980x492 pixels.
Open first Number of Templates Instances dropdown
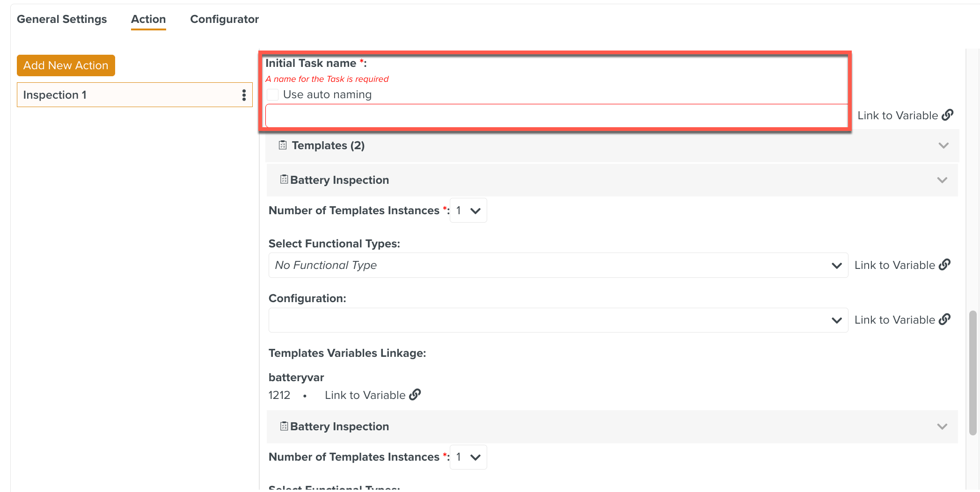pyautogui.click(x=468, y=210)
